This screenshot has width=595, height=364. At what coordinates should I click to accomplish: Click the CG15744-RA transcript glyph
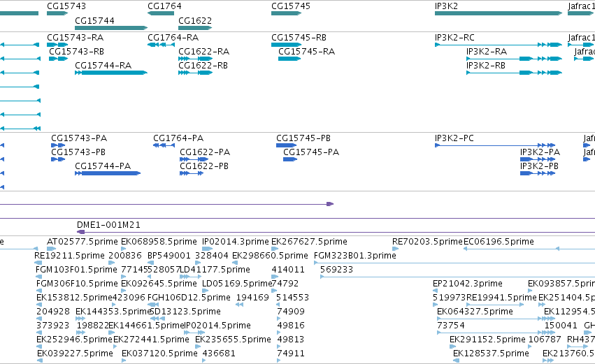click(x=111, y=73)
